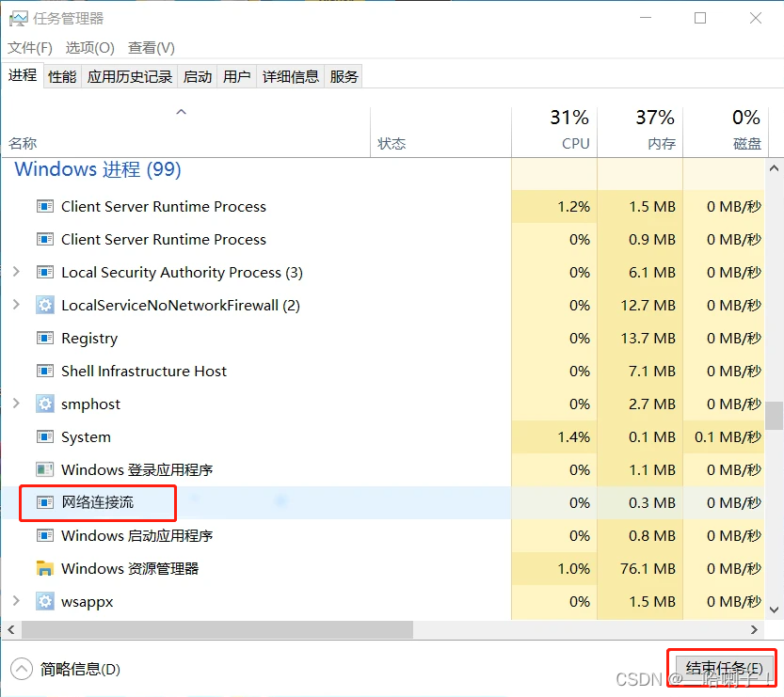
Task: Maximize the Task Manager window
Action: [700, 18]
